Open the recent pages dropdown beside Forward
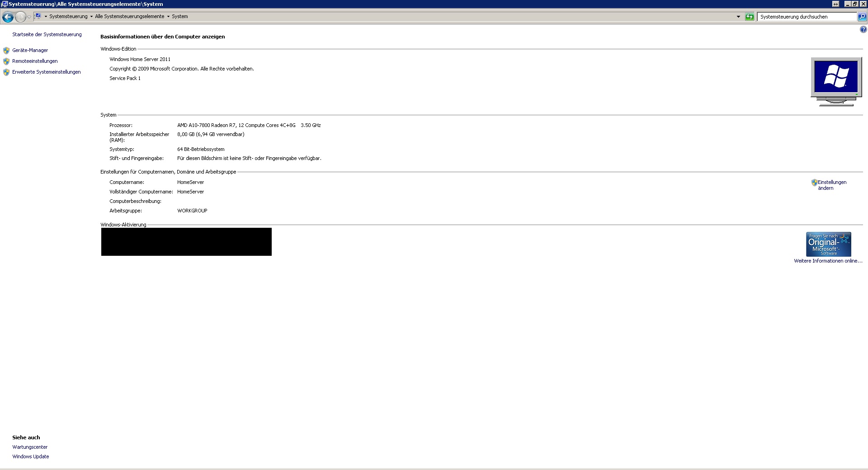 29,17
